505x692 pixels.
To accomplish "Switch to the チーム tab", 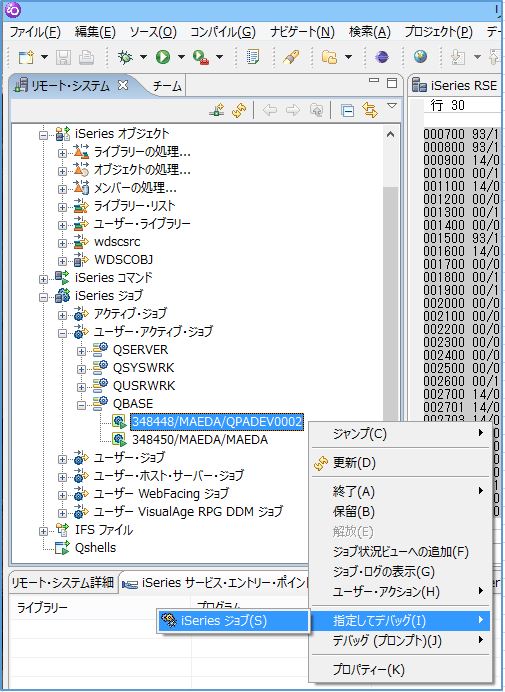I will (x=166, y=86).
